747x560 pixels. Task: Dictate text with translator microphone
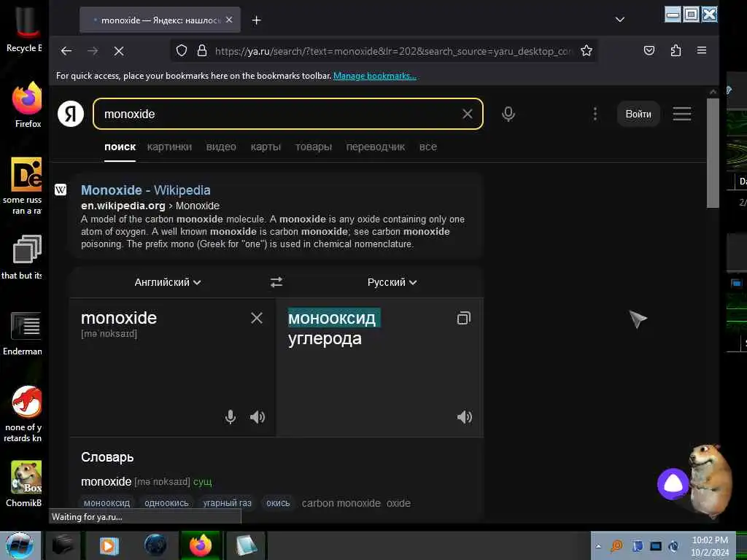[230, 416]
